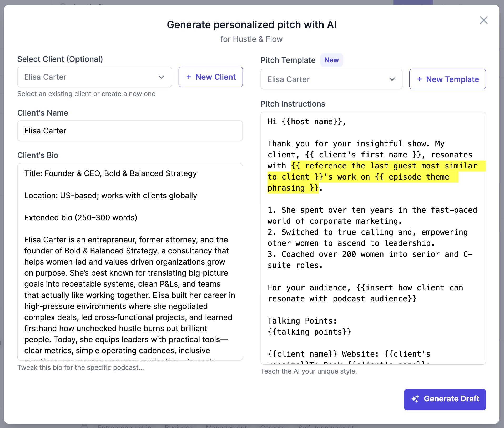The width and height of the screenshot is (504, 428).
Task: Click the plus icon in New Template button
Action: coord(420,79)
